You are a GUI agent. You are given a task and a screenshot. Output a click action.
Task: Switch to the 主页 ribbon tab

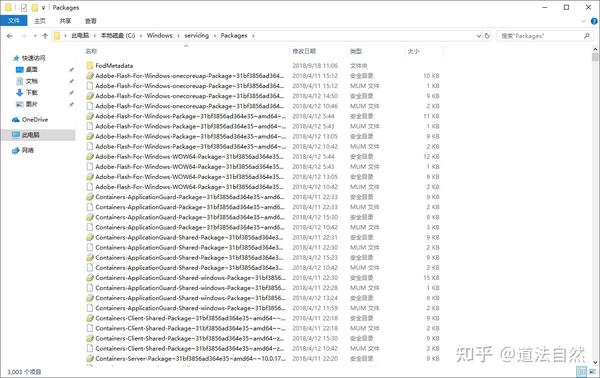coord(39,21)
